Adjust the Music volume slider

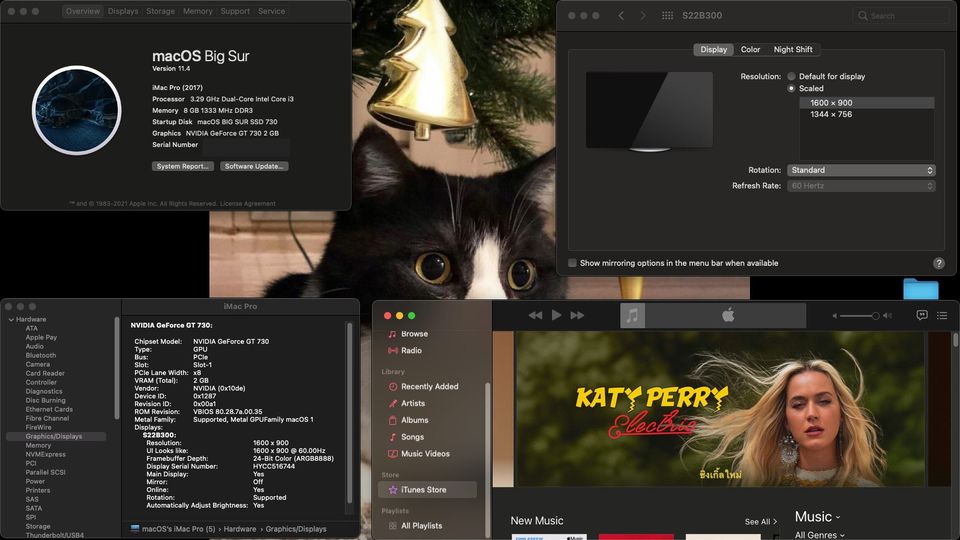(x=858, y=316)
